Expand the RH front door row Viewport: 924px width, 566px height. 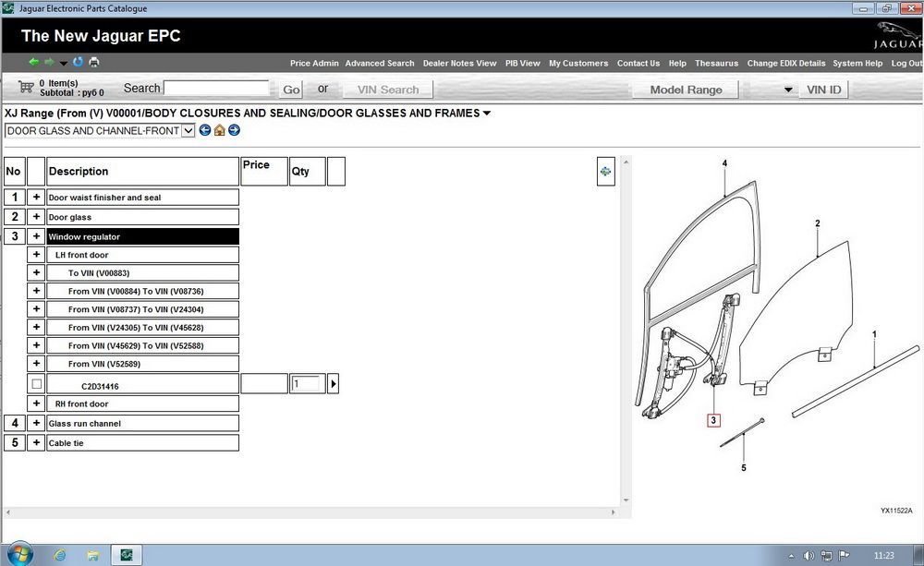tap(36, 403)
